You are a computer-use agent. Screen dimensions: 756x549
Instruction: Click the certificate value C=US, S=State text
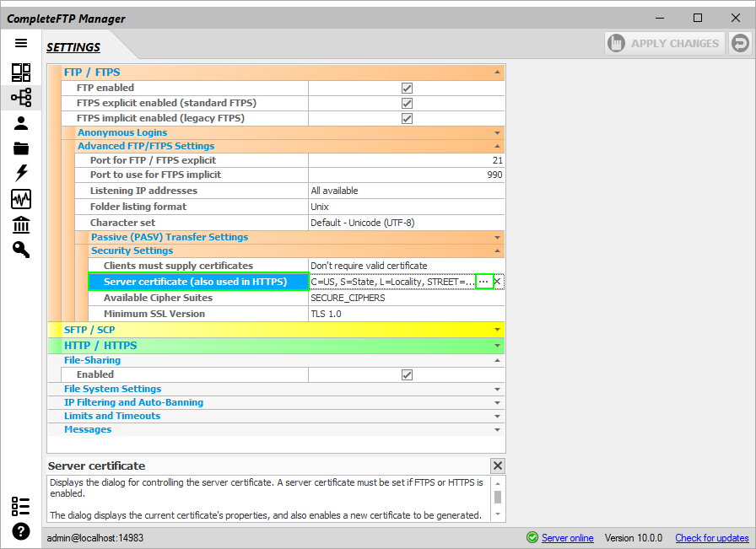392,282
